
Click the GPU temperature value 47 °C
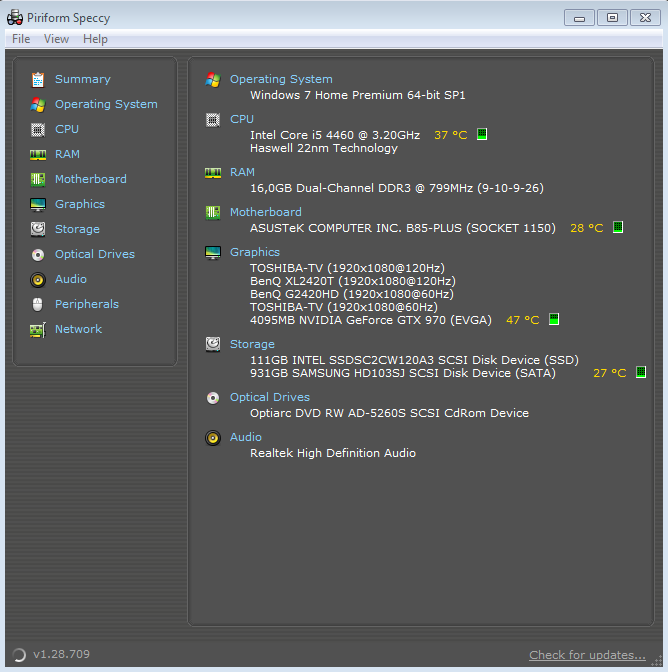[x=523, y=321]
